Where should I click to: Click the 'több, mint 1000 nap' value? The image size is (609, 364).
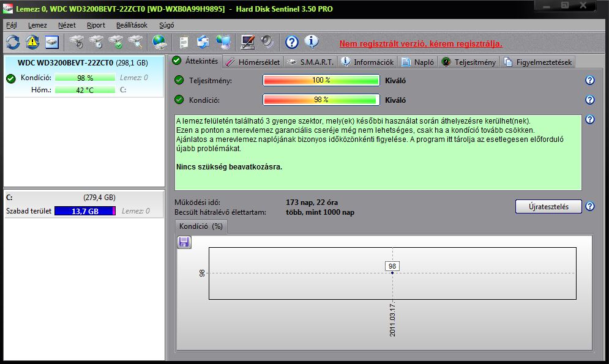click(x=320, y=212)
